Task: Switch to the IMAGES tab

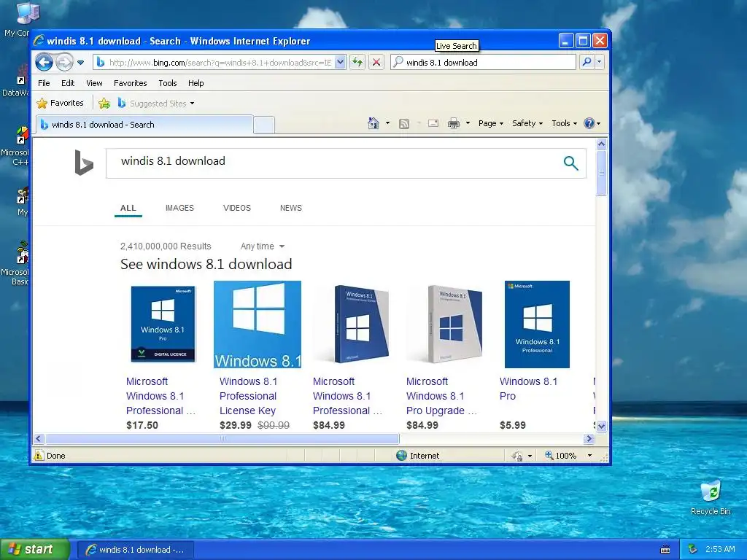Action: (x=179, y=208)
